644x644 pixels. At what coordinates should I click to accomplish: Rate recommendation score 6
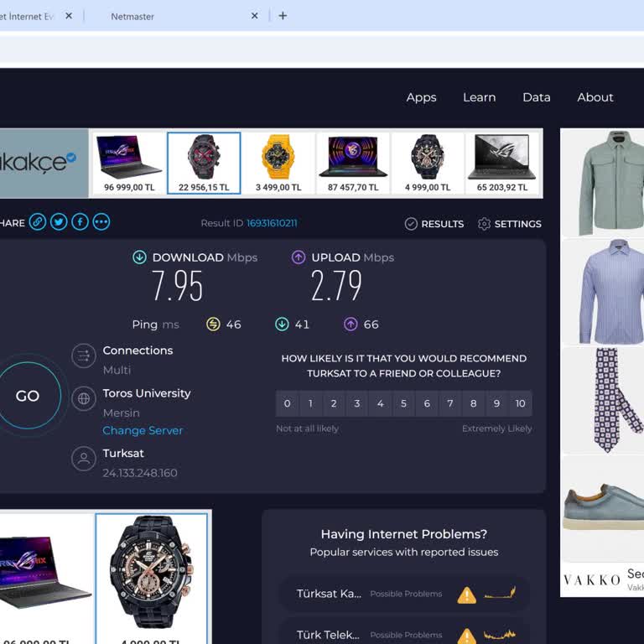point(427,403)
